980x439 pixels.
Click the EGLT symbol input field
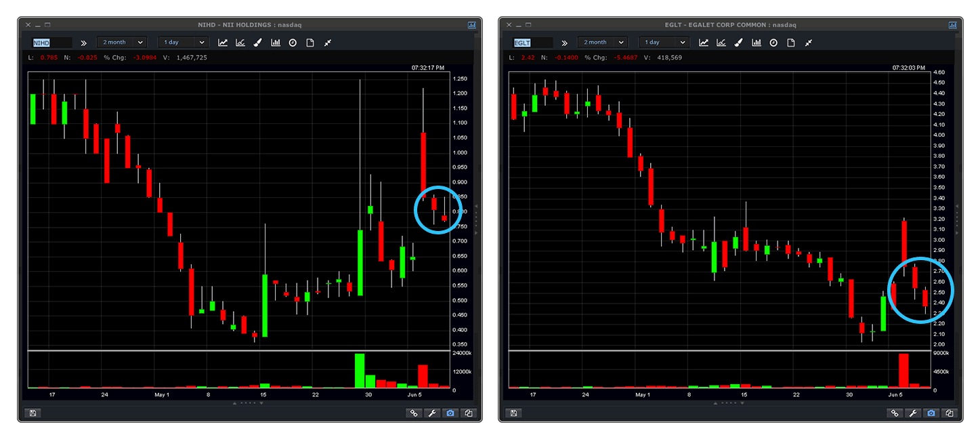[532, 42]
